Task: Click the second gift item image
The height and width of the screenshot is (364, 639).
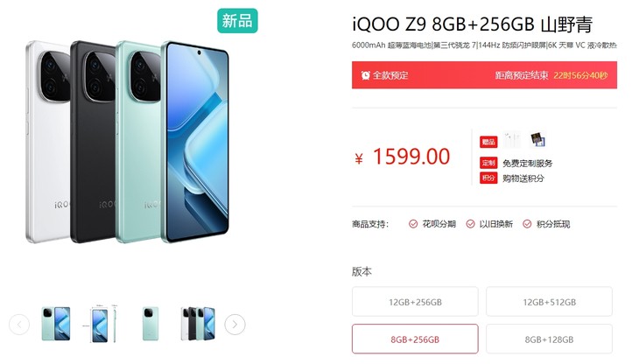Action: 538,139
